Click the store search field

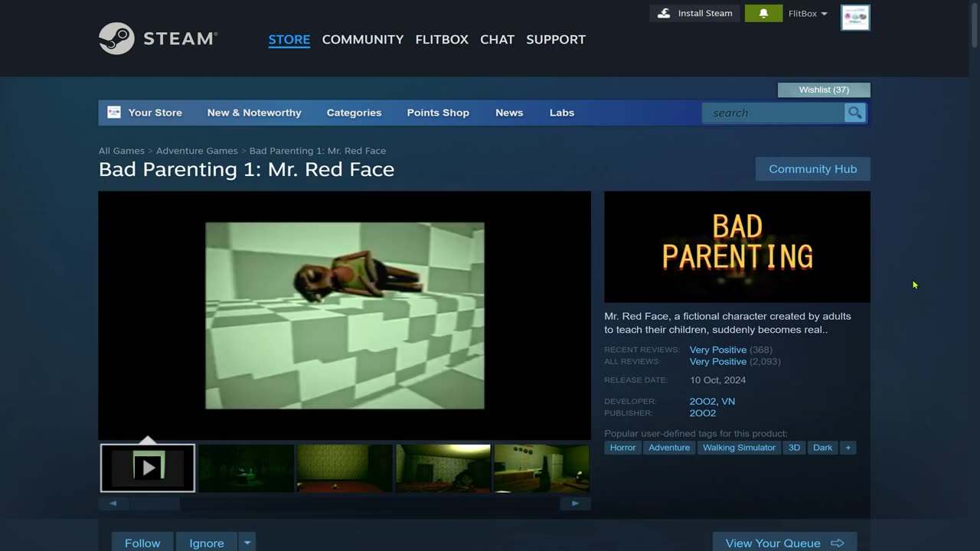773,112
